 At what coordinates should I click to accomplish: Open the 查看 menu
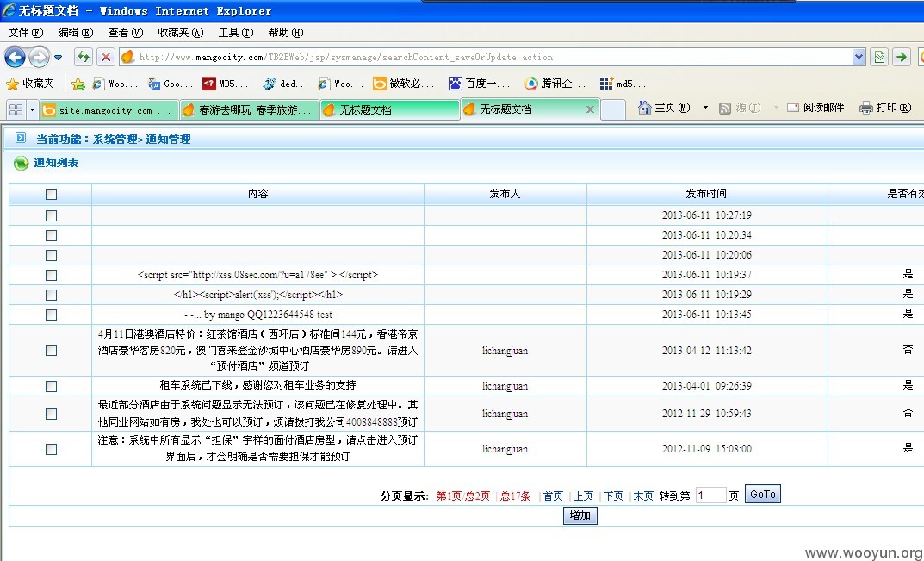(x=126, y=33)
